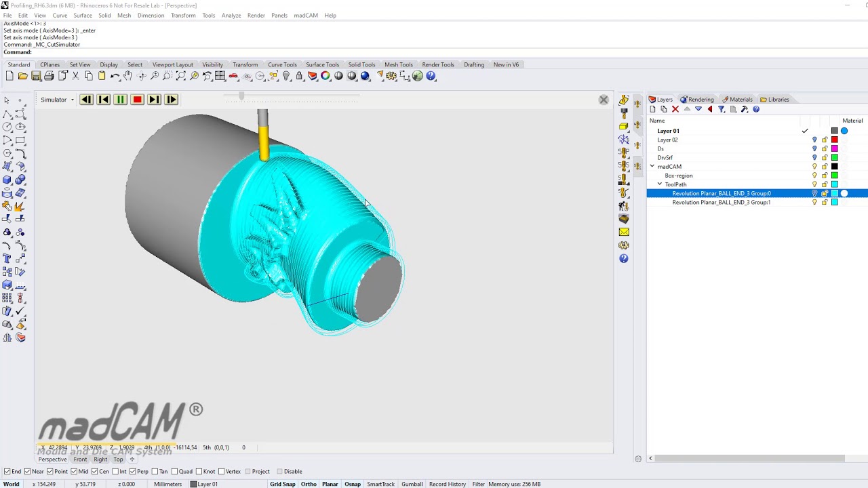Open the madCAM help icon in side toolbar
This screenshot has height=488, width=868.
[x=624, y=258]
